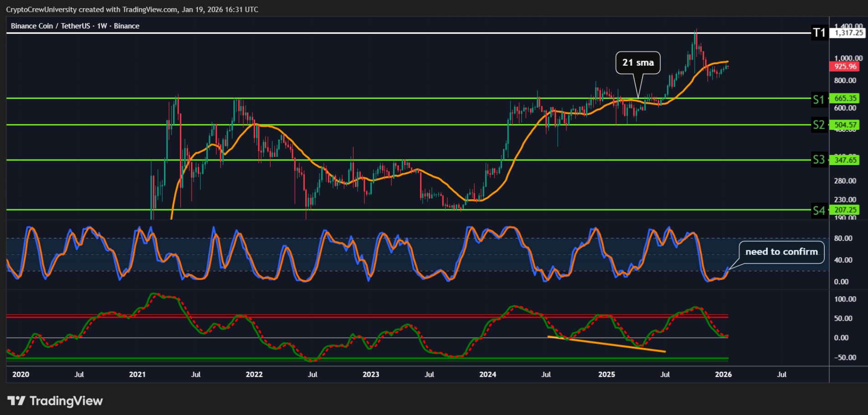The image size is (868, 415).
Task: Click the S2 support label
Action: [819, 125]
